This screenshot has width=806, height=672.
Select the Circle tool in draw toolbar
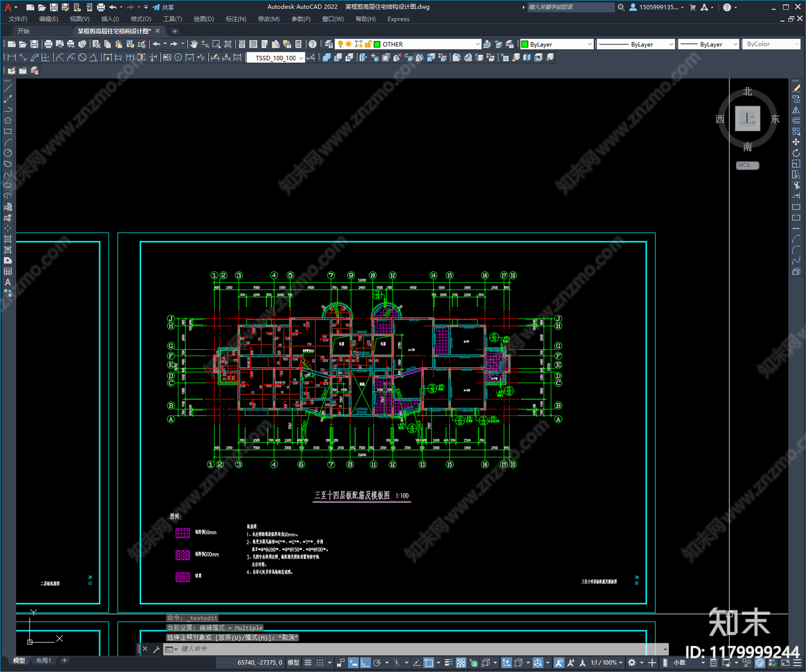[8, 153]
